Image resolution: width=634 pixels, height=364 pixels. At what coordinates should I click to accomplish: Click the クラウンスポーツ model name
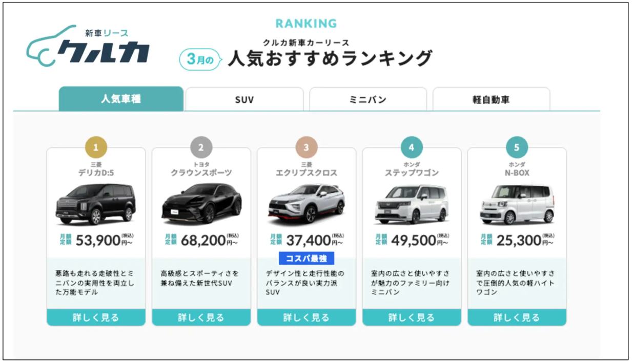click(201, 173)
